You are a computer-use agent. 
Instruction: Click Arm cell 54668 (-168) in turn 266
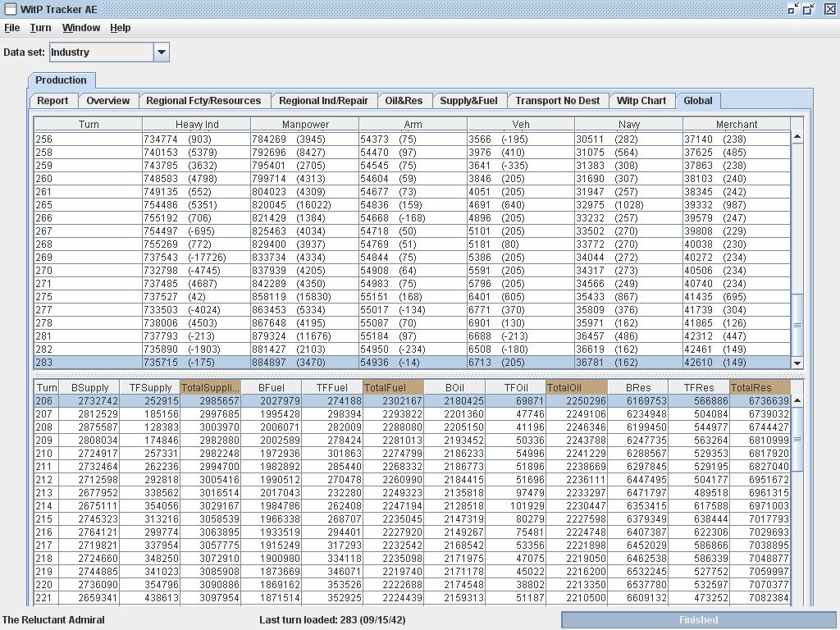[413, 218]
